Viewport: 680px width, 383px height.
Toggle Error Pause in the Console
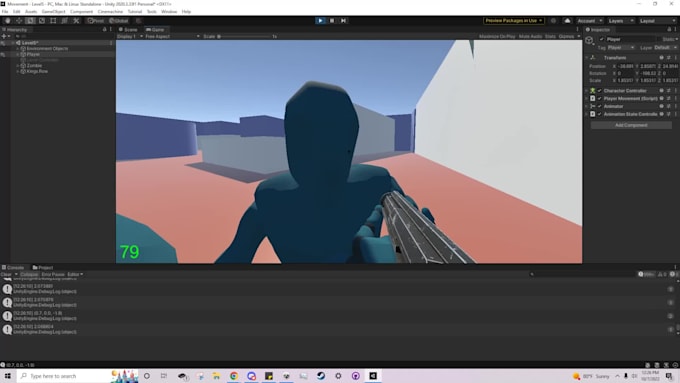(53, 274)
